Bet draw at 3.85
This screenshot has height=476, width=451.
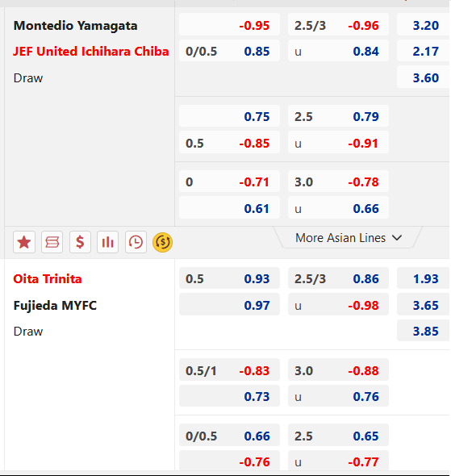pos(423,330)
